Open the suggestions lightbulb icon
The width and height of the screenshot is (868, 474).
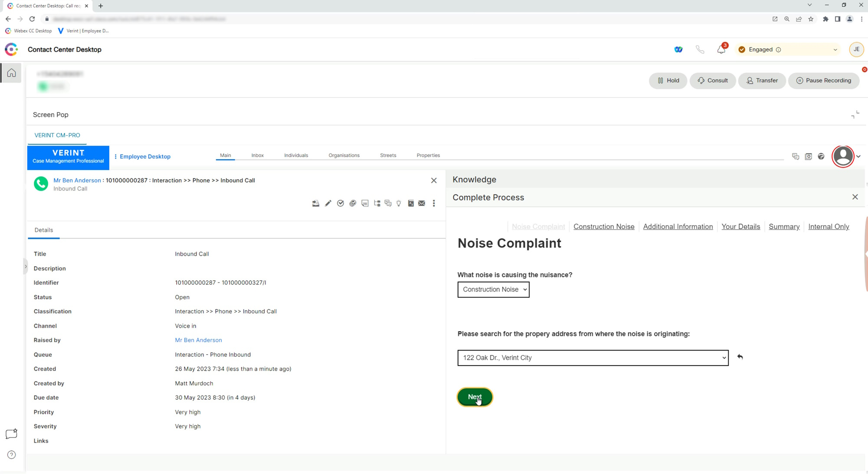click(398, 203)
